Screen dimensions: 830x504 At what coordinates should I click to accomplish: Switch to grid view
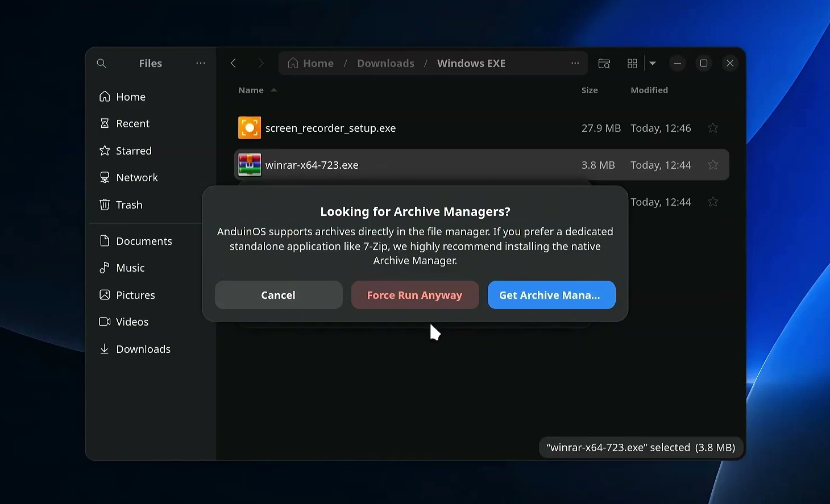click(x=632, y=63)
